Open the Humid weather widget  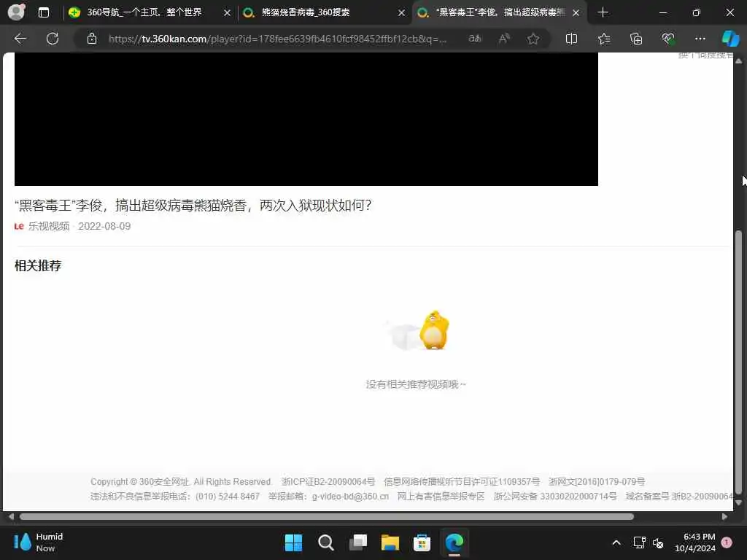(39, 542)
